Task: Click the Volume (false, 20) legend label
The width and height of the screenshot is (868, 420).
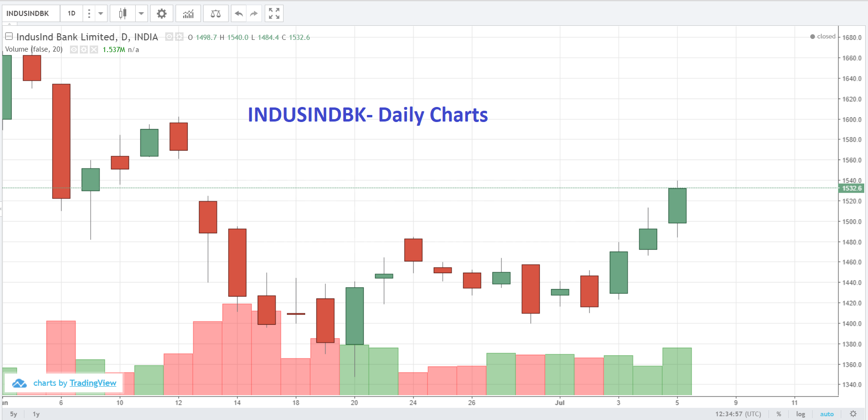Action: 34,49
